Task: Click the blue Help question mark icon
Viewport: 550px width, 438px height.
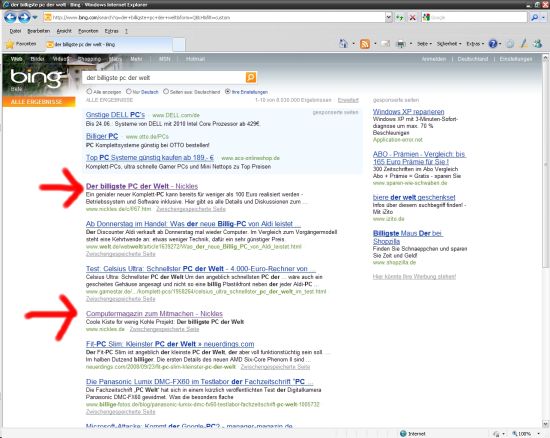Action: point(493,44)
